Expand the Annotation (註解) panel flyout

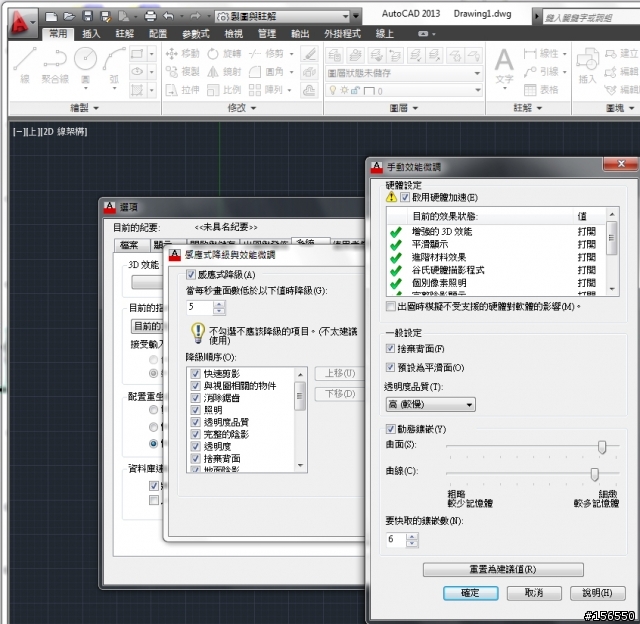point(528,108)
